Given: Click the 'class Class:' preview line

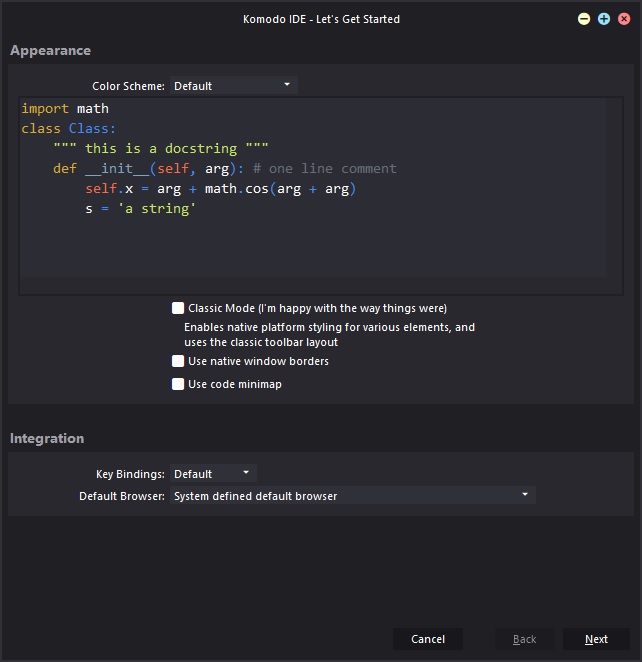Looking at the screenshot, I should pyautogui.click(x=68, y=128).
